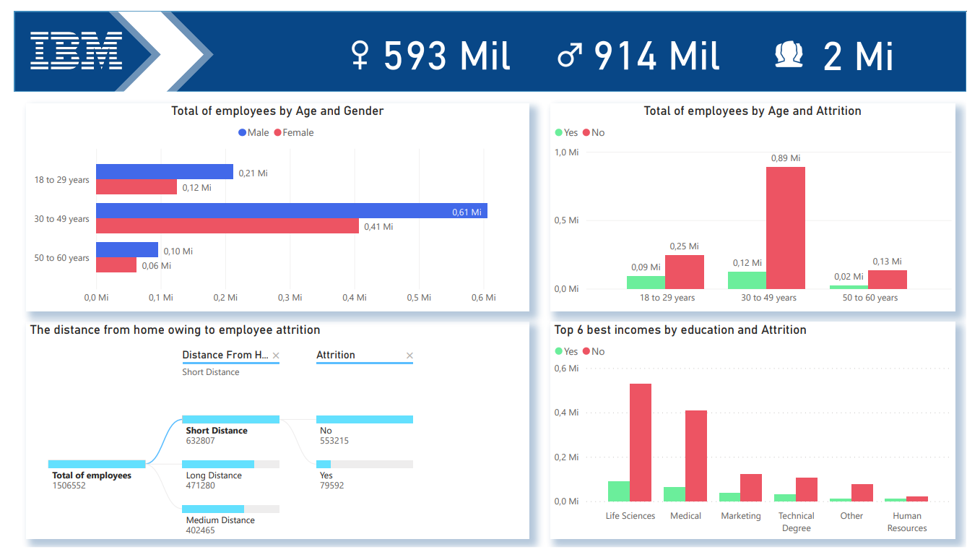Click the male gender symbol icon
980x560 pixels.
[x=570, y=55]
